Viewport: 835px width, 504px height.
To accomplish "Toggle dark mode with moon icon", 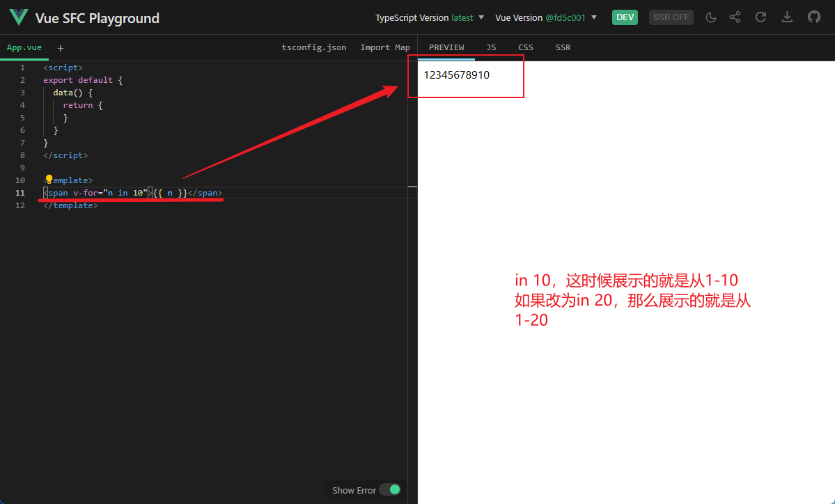I will point(711,17).
